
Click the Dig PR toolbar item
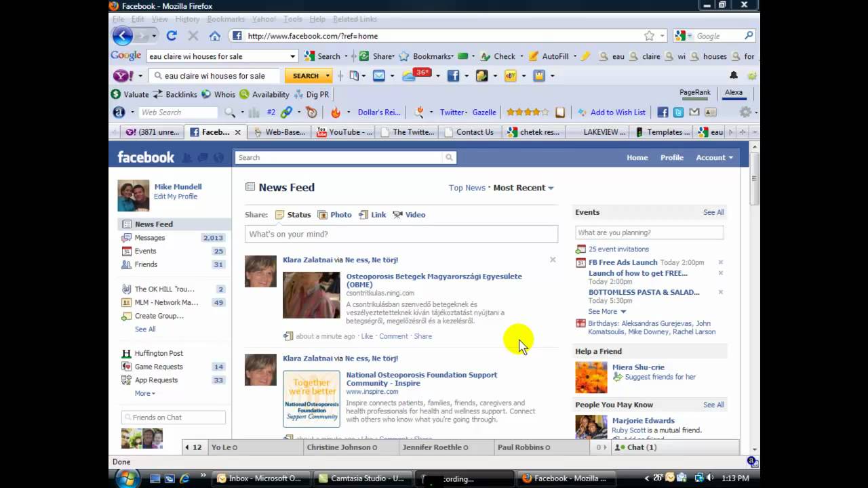click(x=312, y=94)
